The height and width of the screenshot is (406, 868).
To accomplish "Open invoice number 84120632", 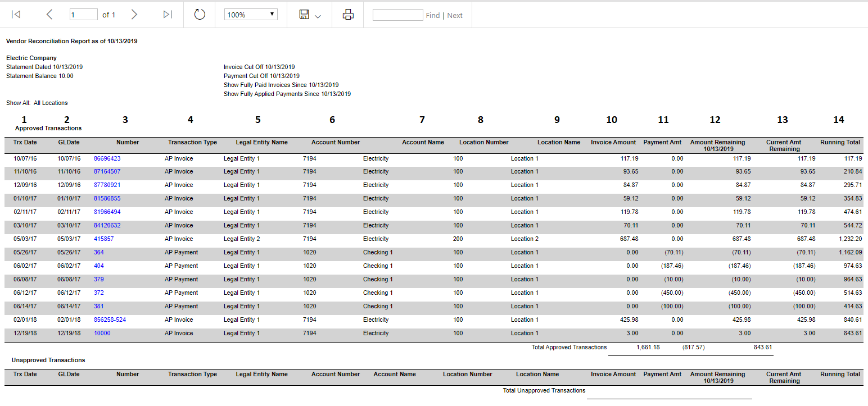I will pos(107,226).
